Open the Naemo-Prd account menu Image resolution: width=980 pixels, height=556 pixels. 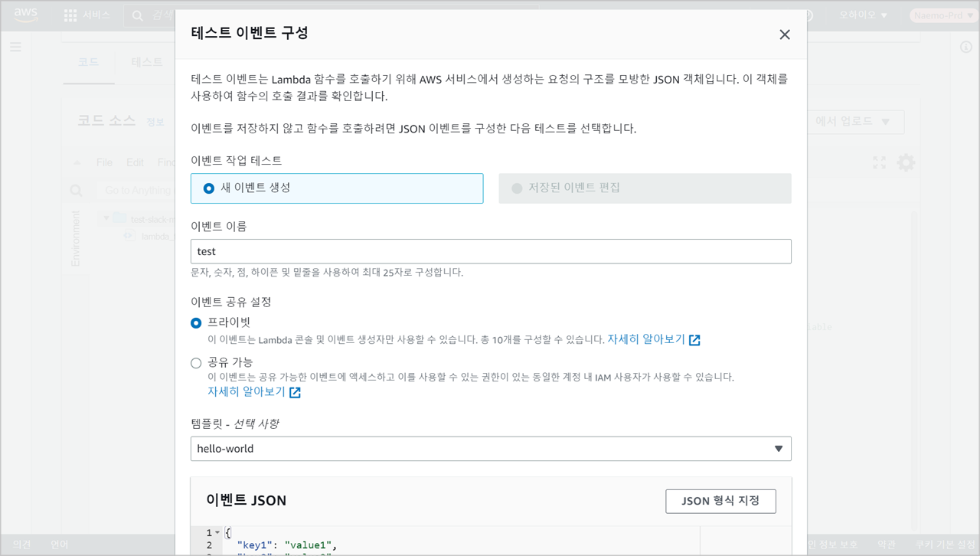(943, 15)
